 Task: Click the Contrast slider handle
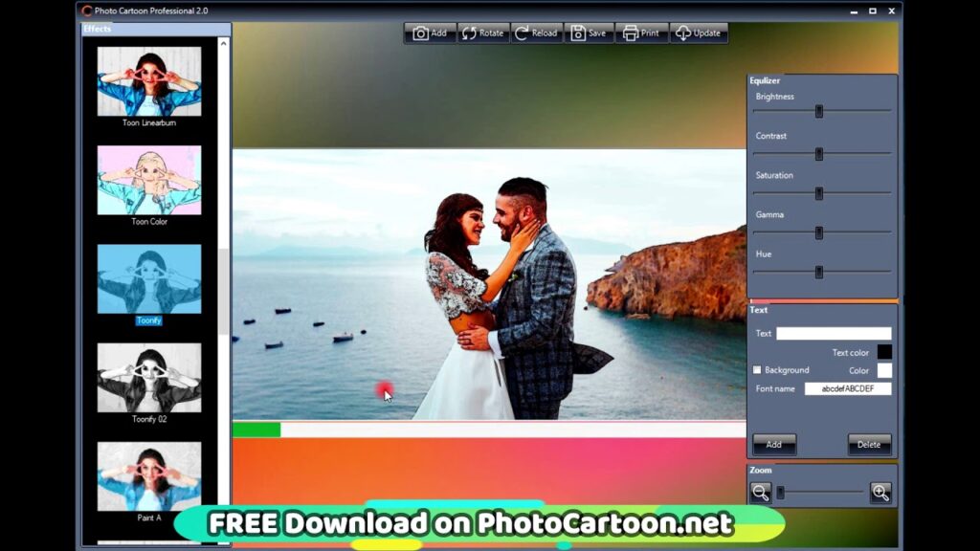819,154
